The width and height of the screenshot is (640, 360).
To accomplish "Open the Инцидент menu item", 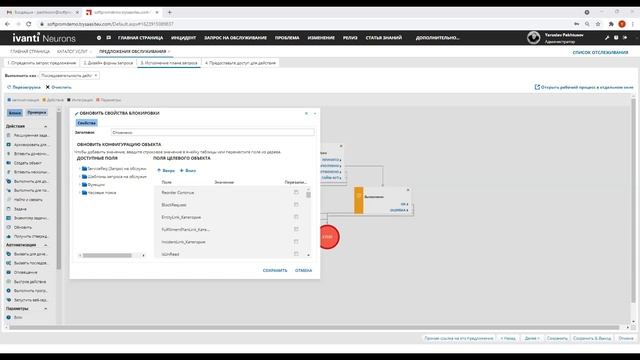I will pos(183,38).
